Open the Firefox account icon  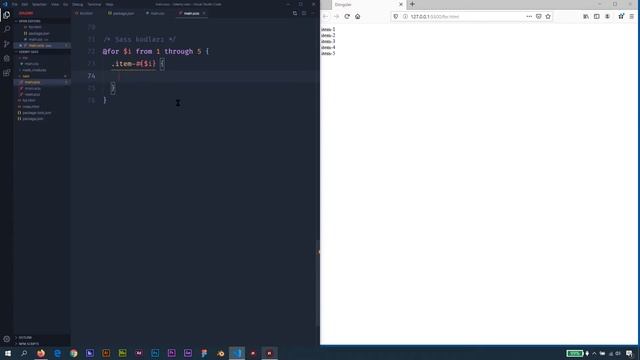click(607, 16)
